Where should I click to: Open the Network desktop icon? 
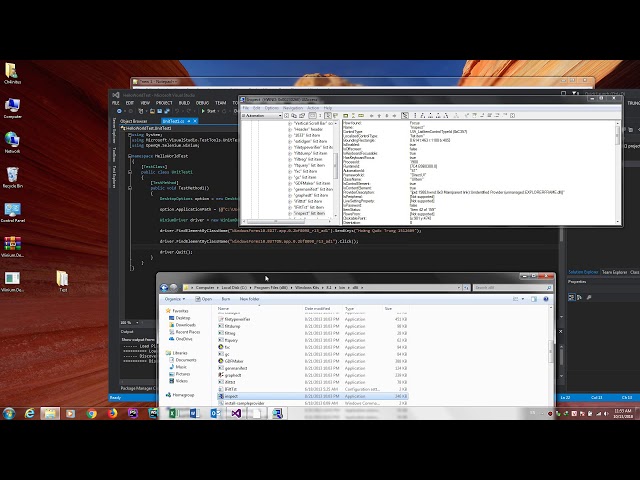point(12,142)
